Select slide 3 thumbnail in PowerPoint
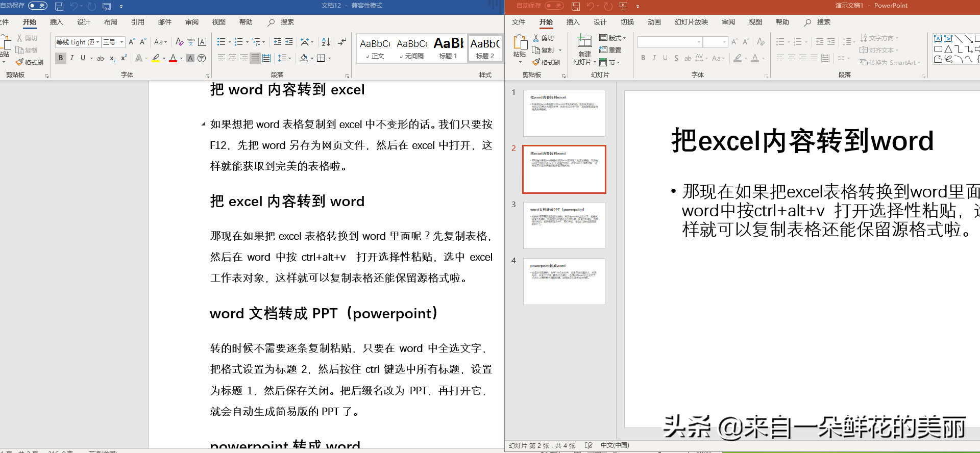The height and width of the screenshot is (453, 980). click(564, 225)
